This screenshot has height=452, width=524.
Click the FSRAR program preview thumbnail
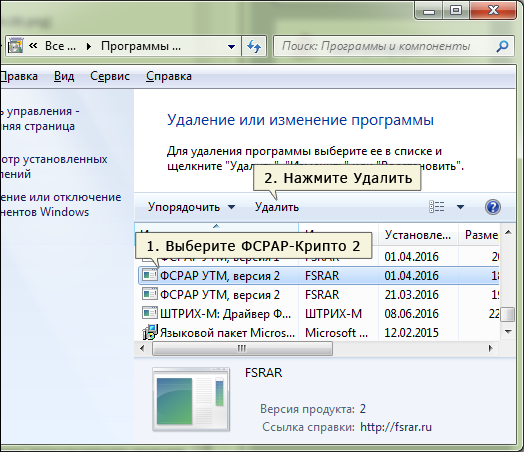[191, 399]
